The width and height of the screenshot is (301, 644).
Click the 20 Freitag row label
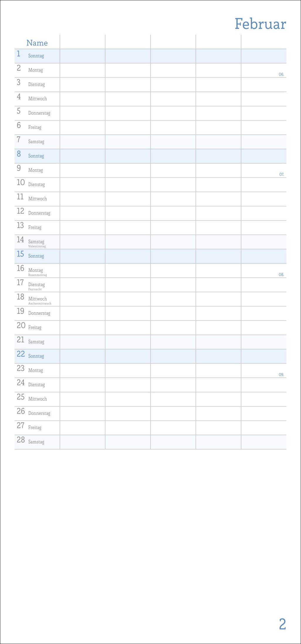tap(35, 327)
